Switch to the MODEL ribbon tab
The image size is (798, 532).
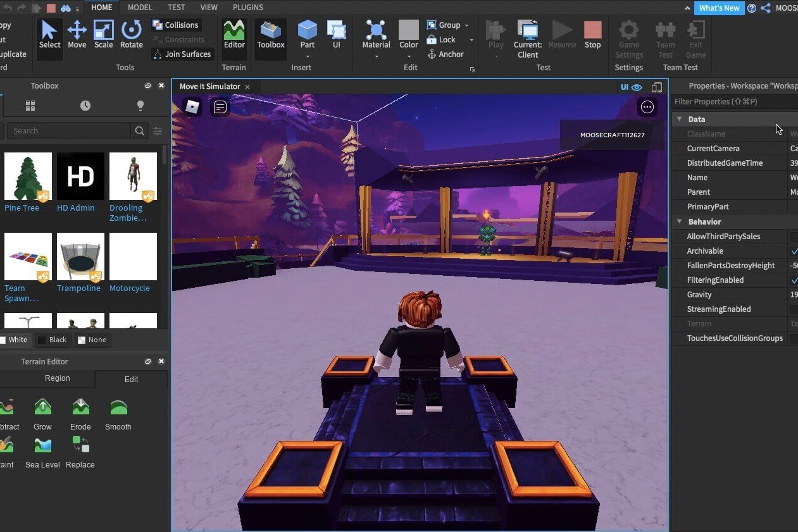click(x=139, y=7)
